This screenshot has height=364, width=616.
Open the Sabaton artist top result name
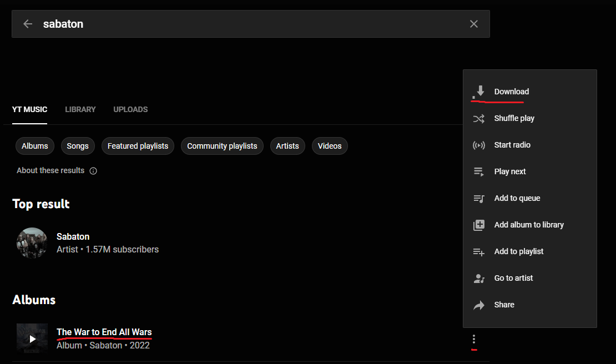[73, 237]
